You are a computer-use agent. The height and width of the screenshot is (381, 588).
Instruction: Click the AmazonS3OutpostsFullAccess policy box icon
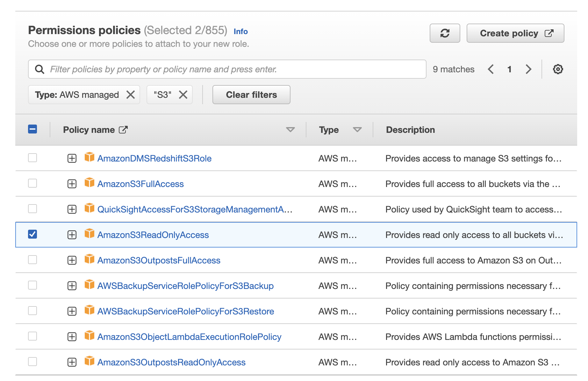point(90,259)
